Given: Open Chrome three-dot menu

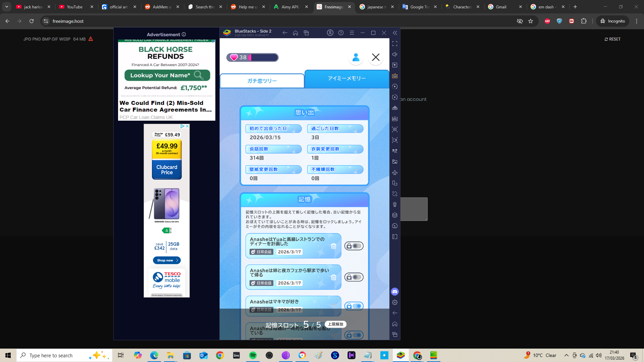Looking at the screenshot, I should pyautogui.click(x=637, y=21).
